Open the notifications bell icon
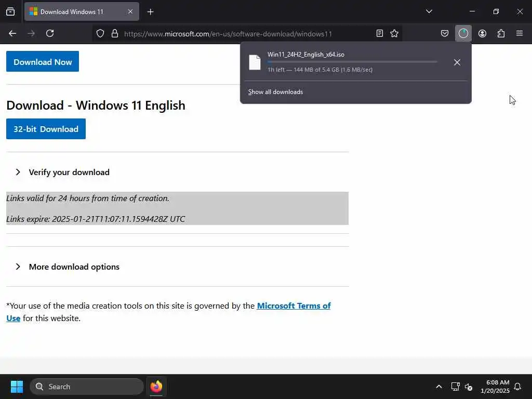Screen dimensions: 532x399 click(x=517, y=387)
